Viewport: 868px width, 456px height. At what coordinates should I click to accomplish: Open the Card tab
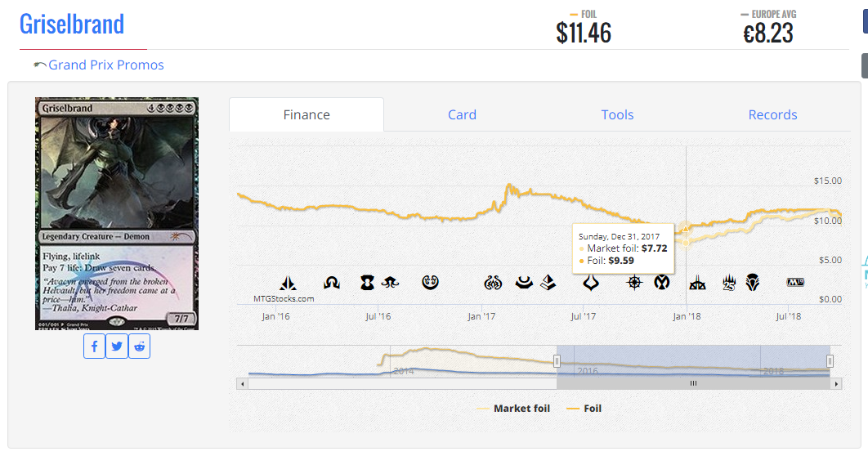click(462, 115)
